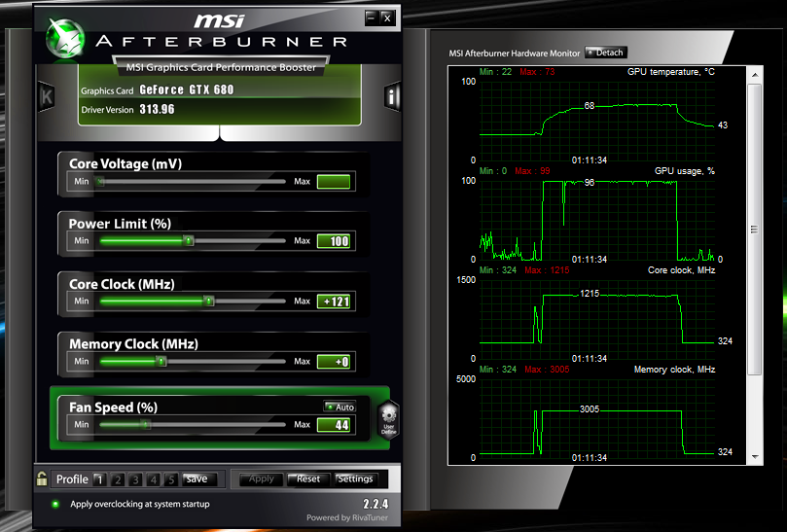787x532 pixels.
Task: Select profile slot 5
Action: click(171, 479)
